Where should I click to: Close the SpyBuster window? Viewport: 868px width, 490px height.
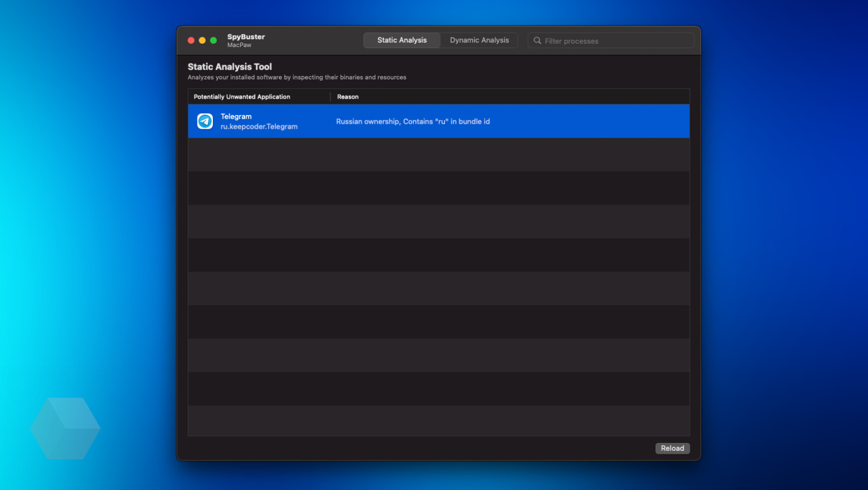191,40
